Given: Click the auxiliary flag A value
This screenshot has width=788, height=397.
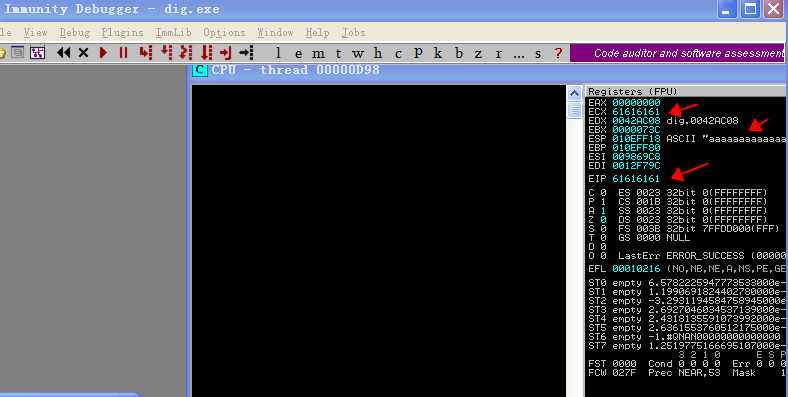Looking at the screenshot, I should point(603,211).
